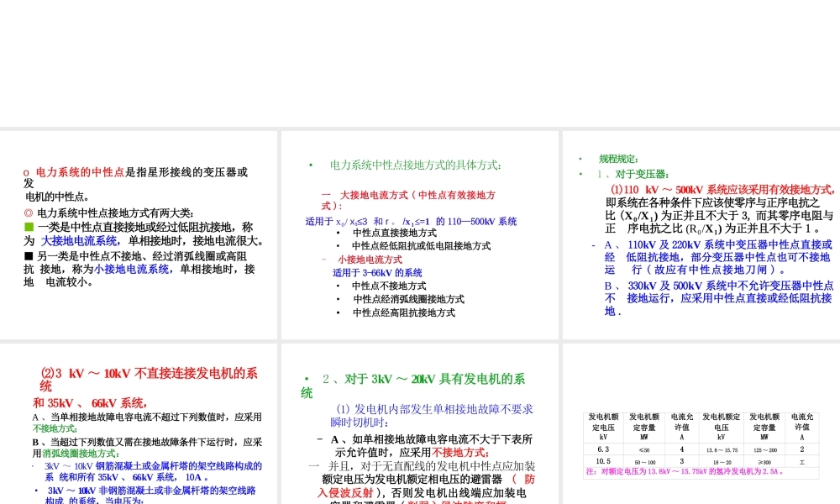This screenshot has height=504, width=840.
Task: Click the table cell 6.3
Action: (x=603, y=449)
